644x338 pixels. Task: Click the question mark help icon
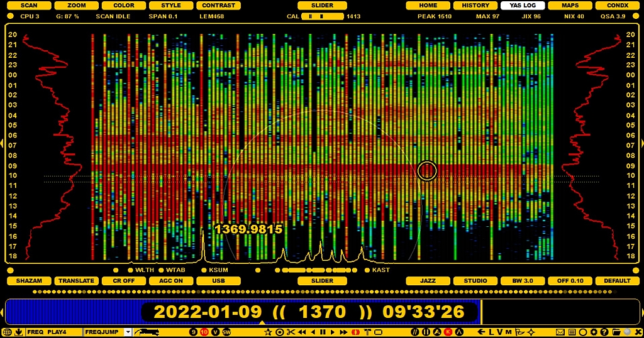click(604, 332)
